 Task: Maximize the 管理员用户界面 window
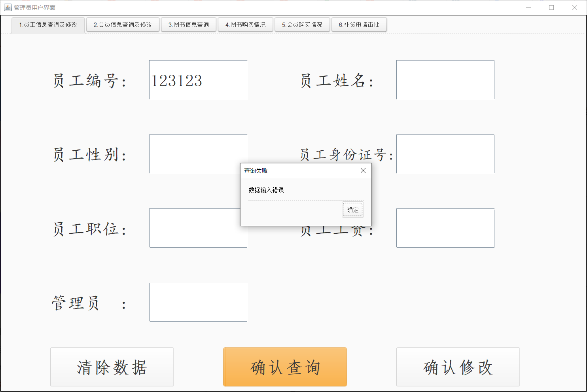point(551,8)
